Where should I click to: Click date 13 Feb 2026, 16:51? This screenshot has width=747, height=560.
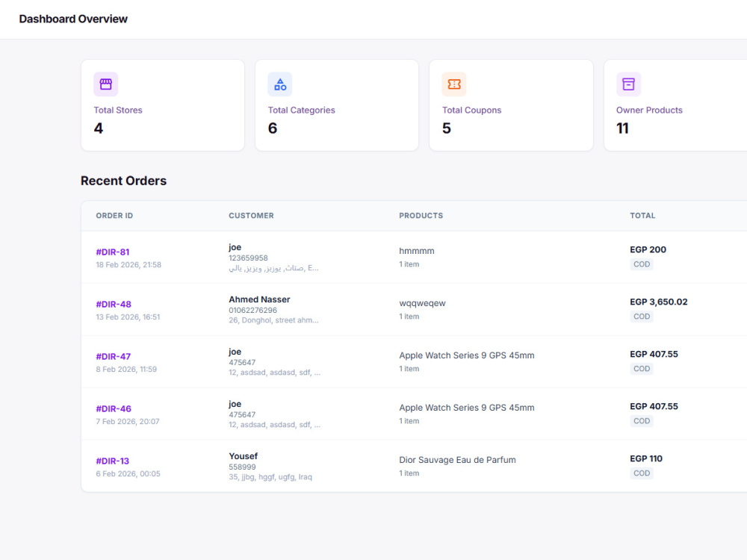coord(128,317)
